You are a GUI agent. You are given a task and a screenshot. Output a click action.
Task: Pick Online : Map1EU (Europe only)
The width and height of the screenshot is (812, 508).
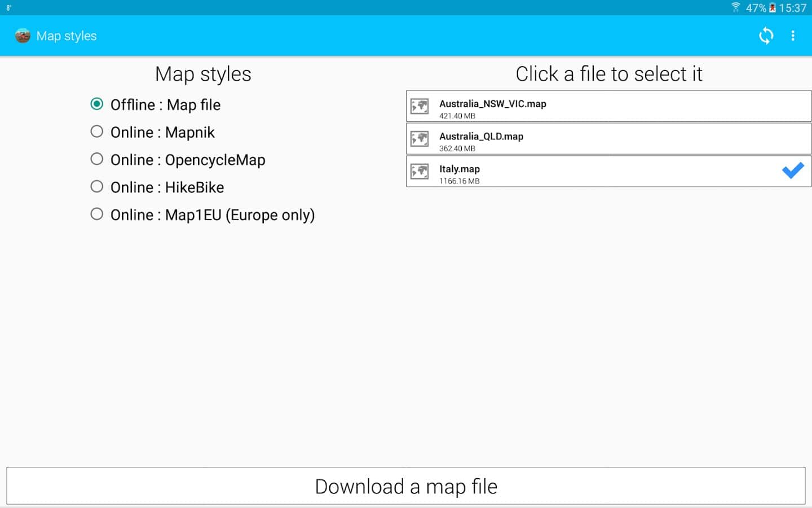click(x=97, y=214)
